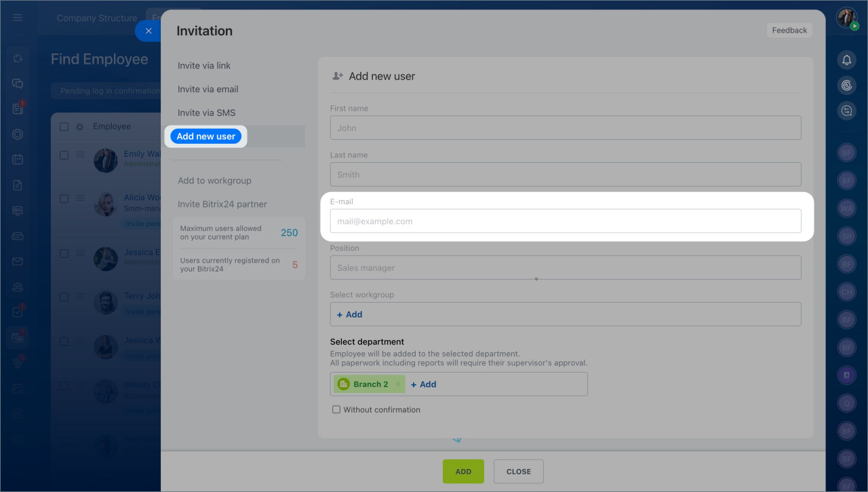Click Wendy's profile photo in employee list
This screenshot has width=868, height=492.
coord(106,391)
